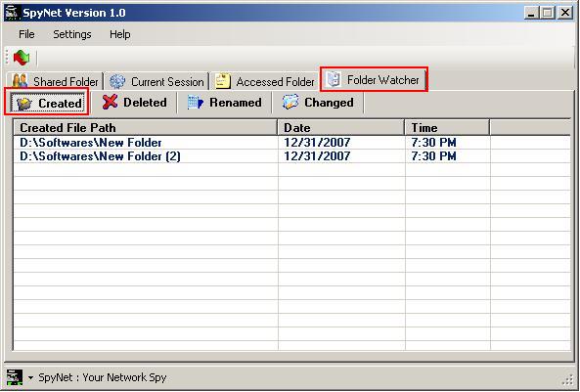Select row D:\Softwares\New Folder
580x392 pixels.
tap(291, 143)
